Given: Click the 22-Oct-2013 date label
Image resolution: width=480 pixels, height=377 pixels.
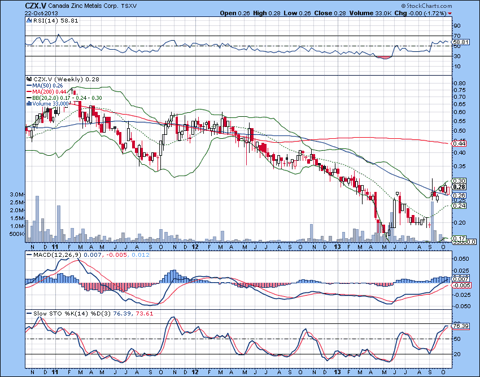Looking at the screenshot, I should pyautogui.click(x=41, y=13).
